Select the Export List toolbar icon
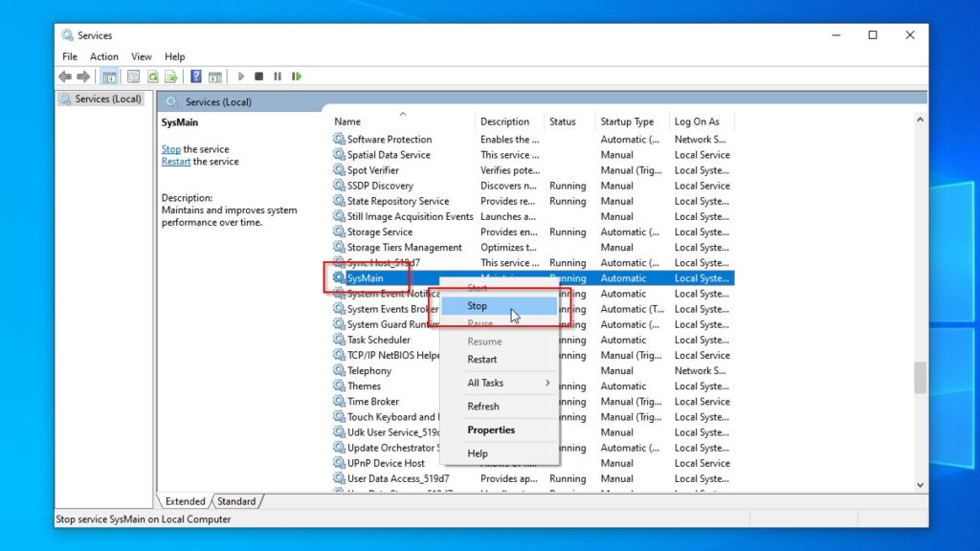The image size is (980, 551). pos(169,77)
